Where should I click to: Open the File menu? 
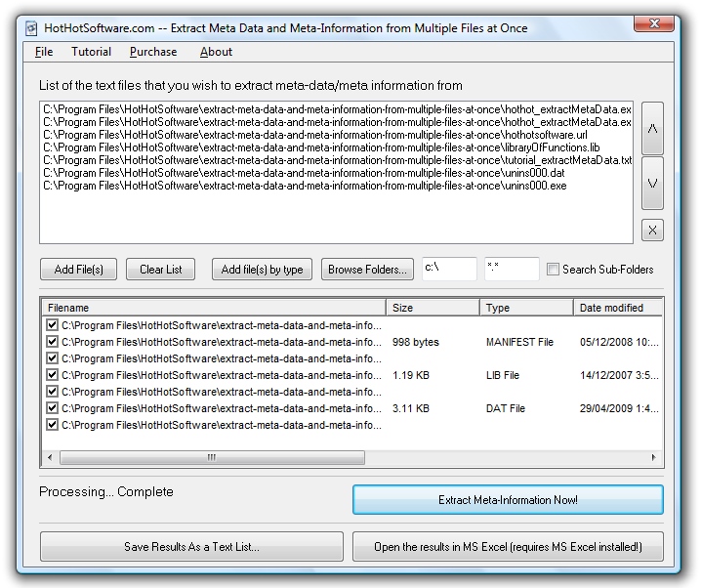pyautogui.click(x=44, y=52)
